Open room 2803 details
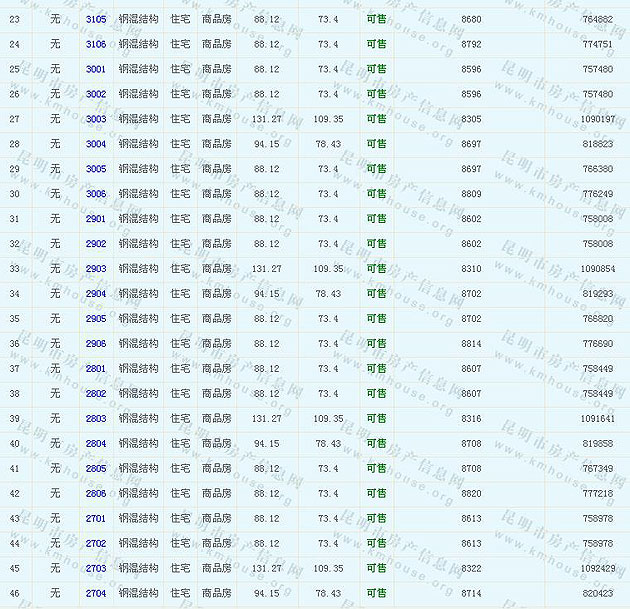This screenshot has width=630, height=609. 96,419
